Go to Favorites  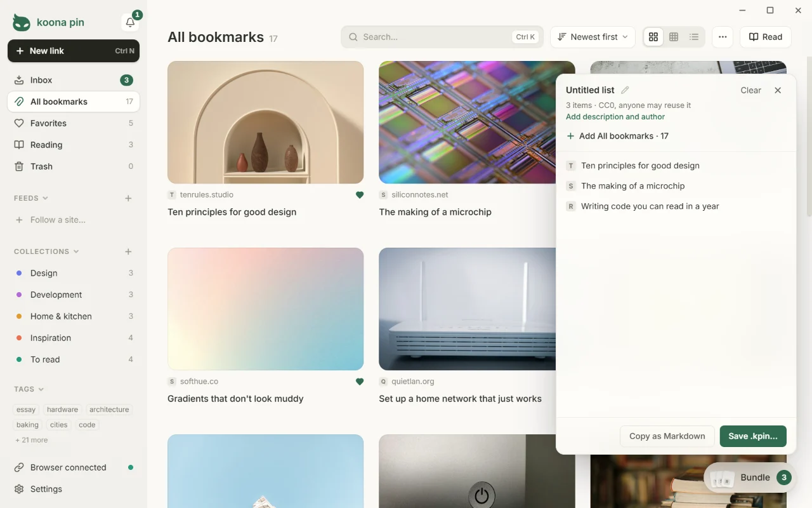point(74,123)
